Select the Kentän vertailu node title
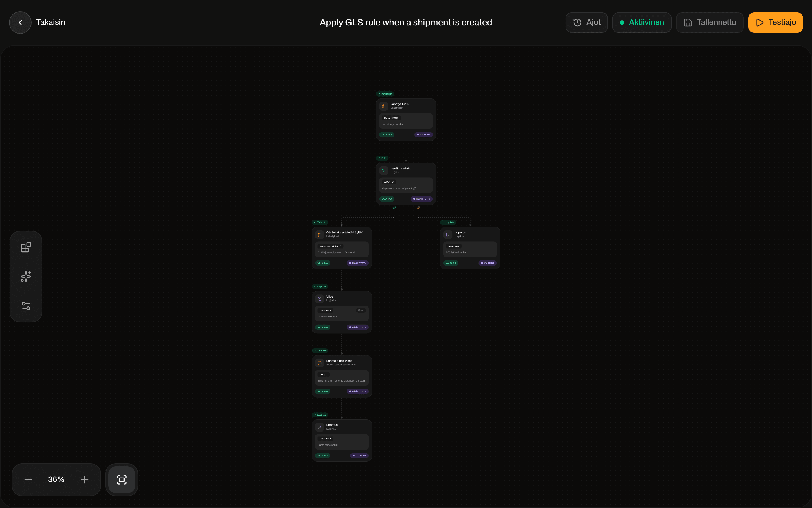812x508 pixels. tap(401, 168)
